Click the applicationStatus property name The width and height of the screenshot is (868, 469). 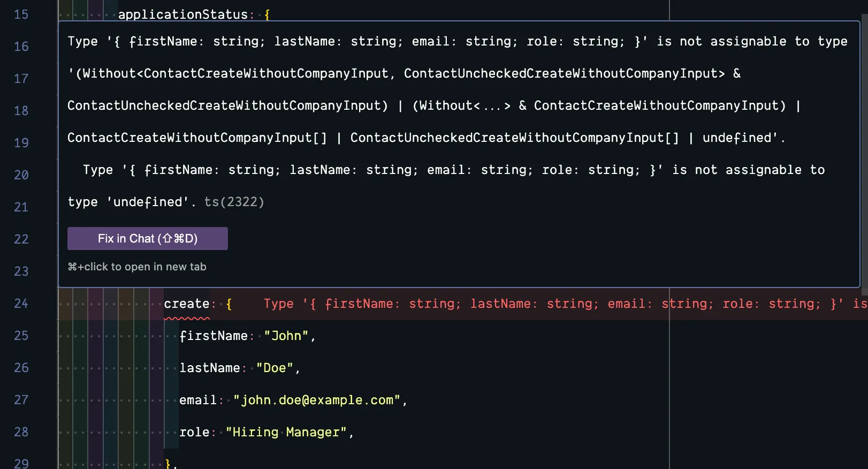click(182, 14)
